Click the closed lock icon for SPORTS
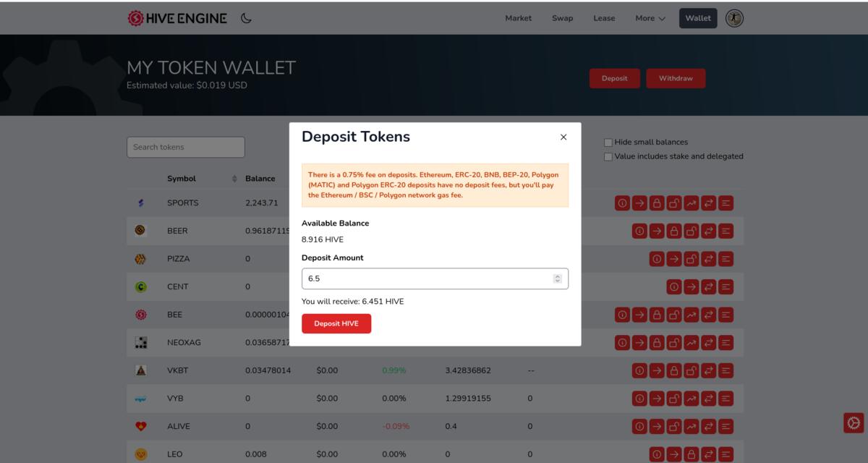The width and height of the screenshot is (868, 463). 657,203
